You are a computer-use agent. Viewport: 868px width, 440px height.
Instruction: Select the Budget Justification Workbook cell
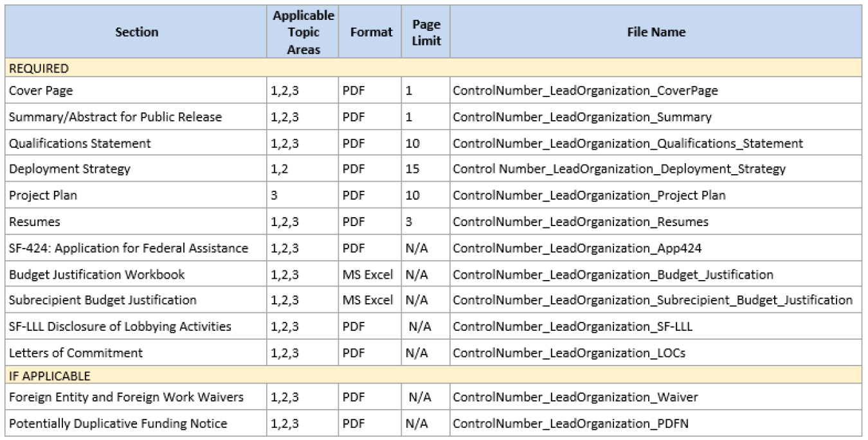97,274
